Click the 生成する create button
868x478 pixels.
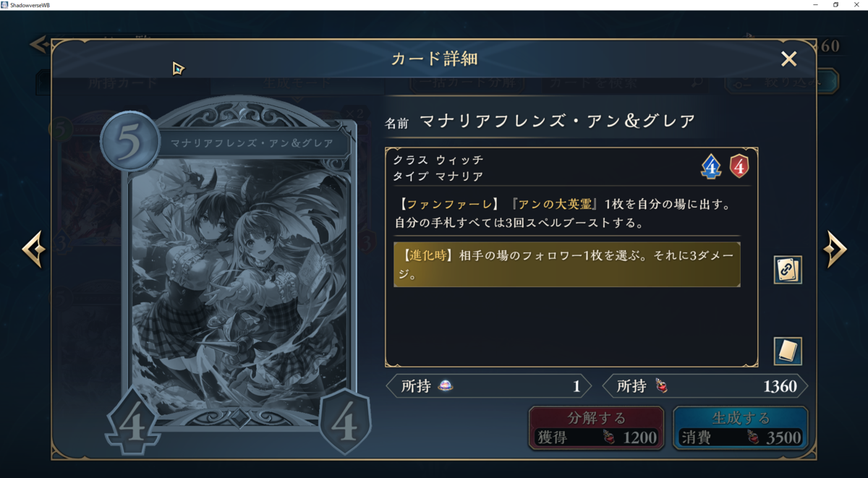tap(740, 427)
